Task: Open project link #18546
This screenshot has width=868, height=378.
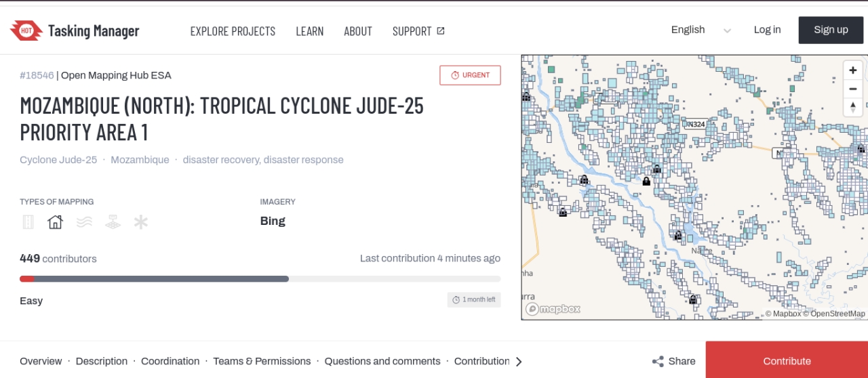Action: tap(37, 75)
